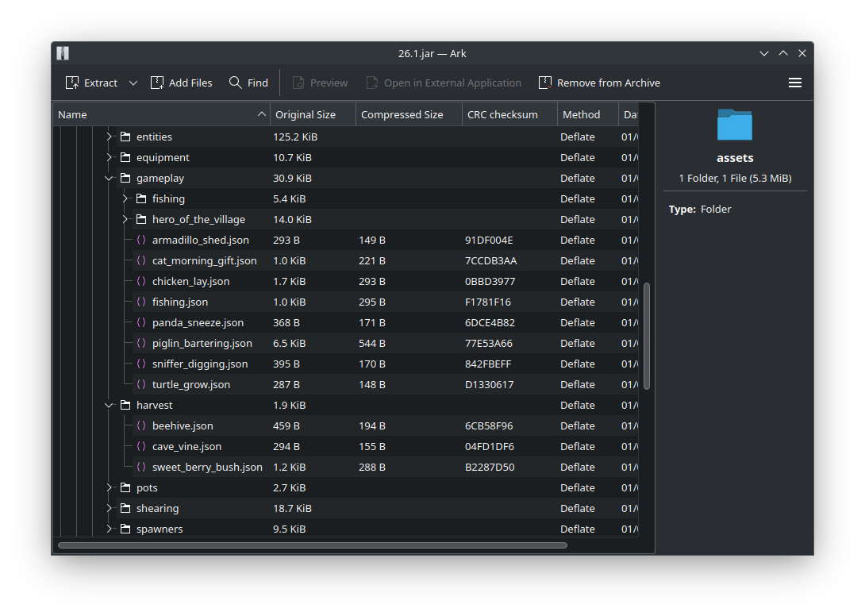The image size is (865, 616).
Task: Expand the fishing folder
Action: pyautogui.click(x=125, y=199)
